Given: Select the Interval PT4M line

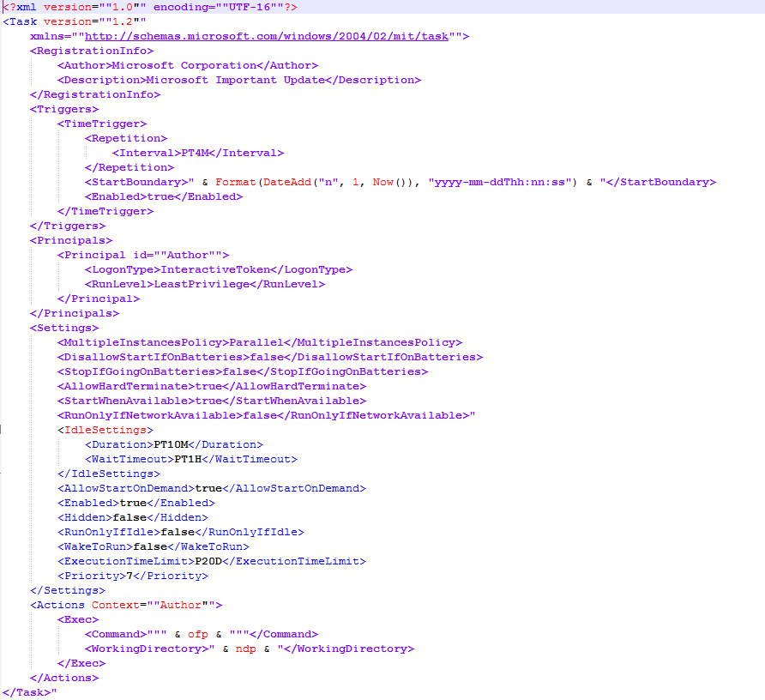Looking at the screenshot, I should (x=198, y=154).
